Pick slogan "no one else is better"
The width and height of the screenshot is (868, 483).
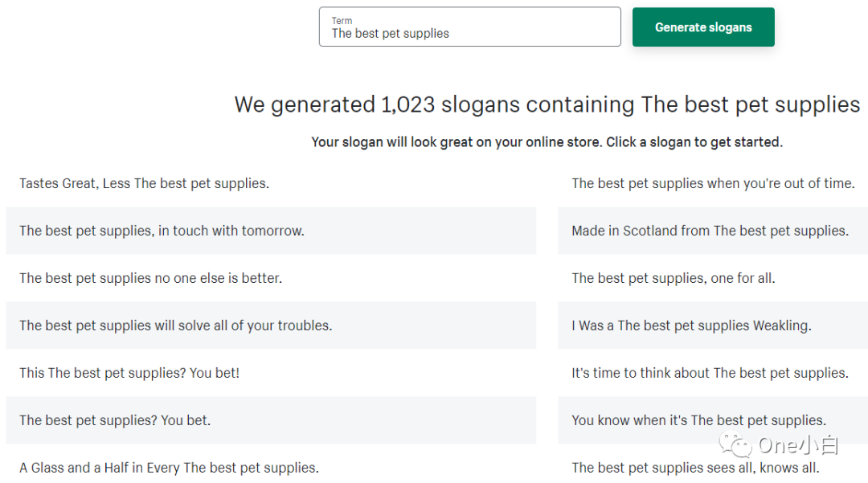click(x=151, y=278)
